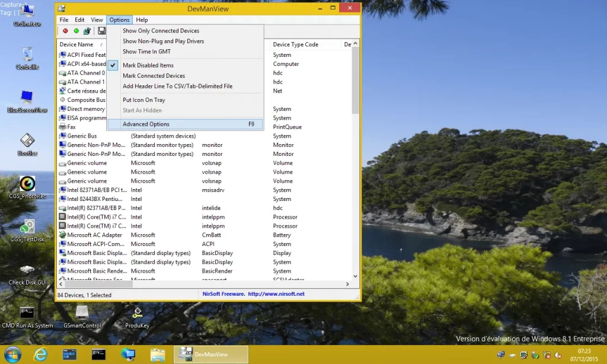Open the nirsoft.net link in status bar
Screen dimensions: 607x364
coord(276,294)
